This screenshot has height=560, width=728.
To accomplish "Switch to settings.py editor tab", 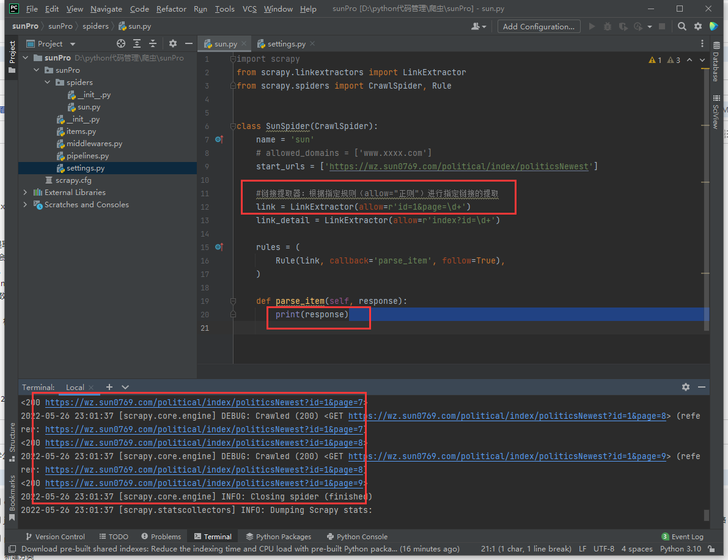I will point(286,44).
